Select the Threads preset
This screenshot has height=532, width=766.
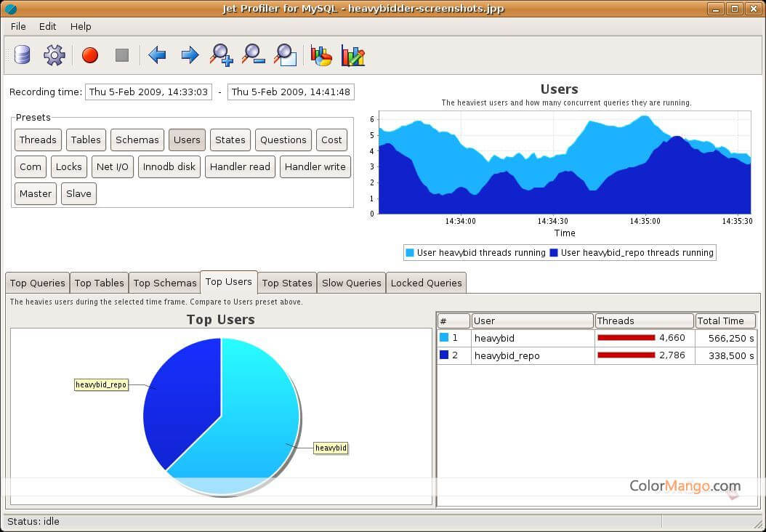[x=38, y=140]
